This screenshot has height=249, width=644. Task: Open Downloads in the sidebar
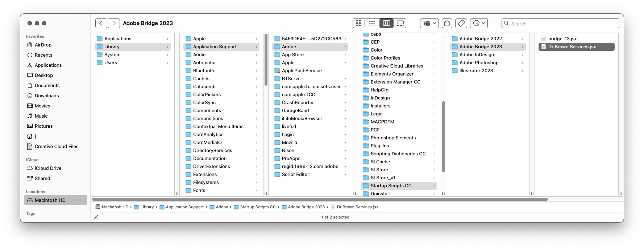[55, 96]
